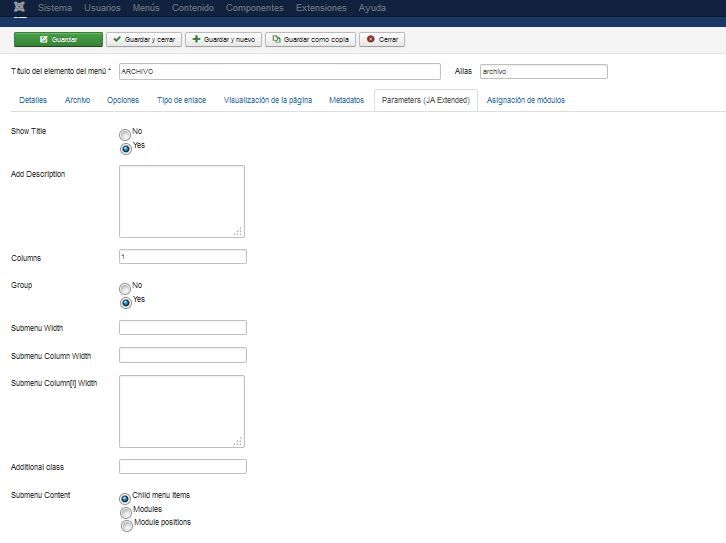Click the Cerrar button
Screen dimensions: 726x543
(x=382, y=39)
